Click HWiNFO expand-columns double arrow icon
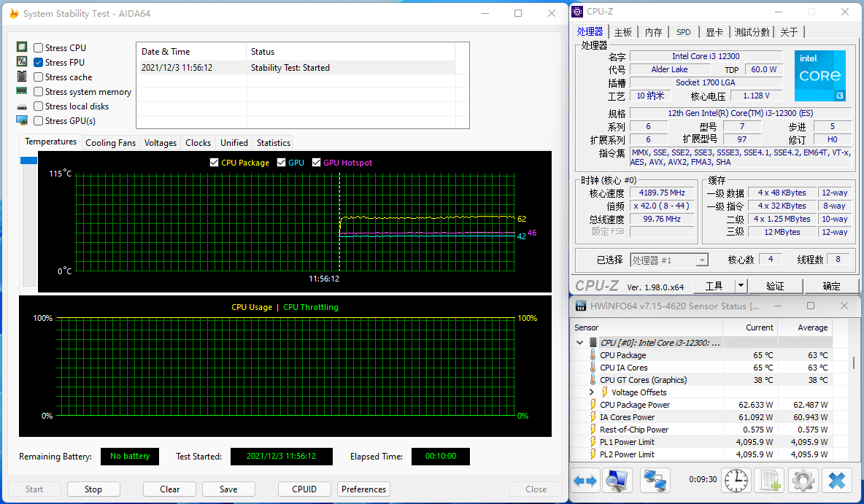The image size is (864, 504). 585,481
